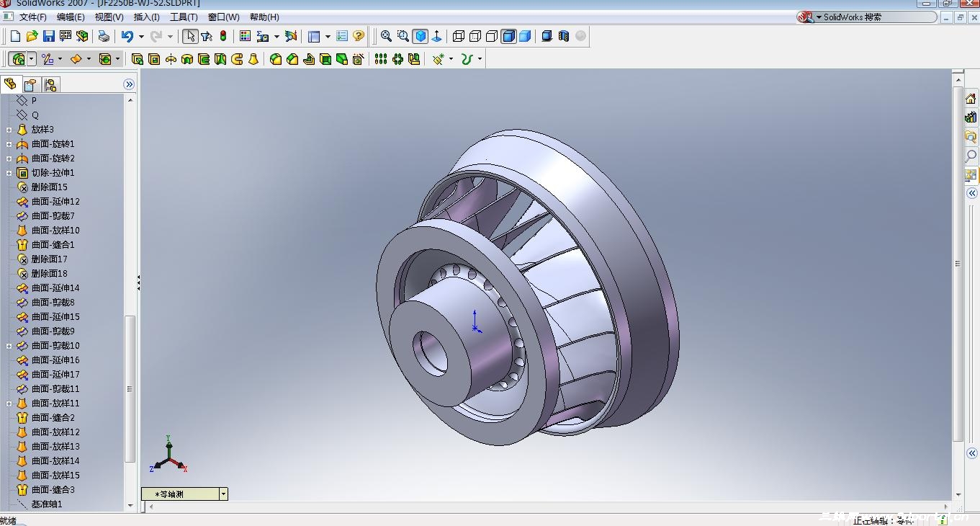This screenshot has height=526, width=980.
Task: Choose the Wireframe display style
Action: click(459, 36)
